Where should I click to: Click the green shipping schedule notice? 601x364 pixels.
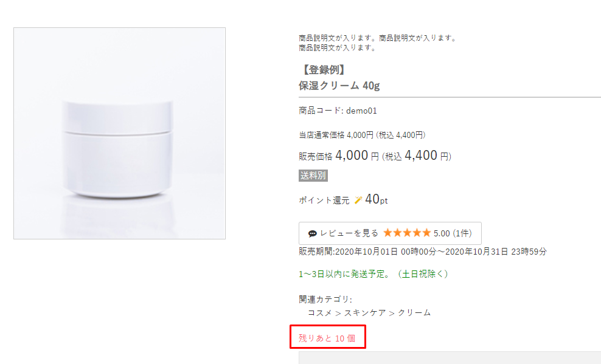click(x=373, y=274)
